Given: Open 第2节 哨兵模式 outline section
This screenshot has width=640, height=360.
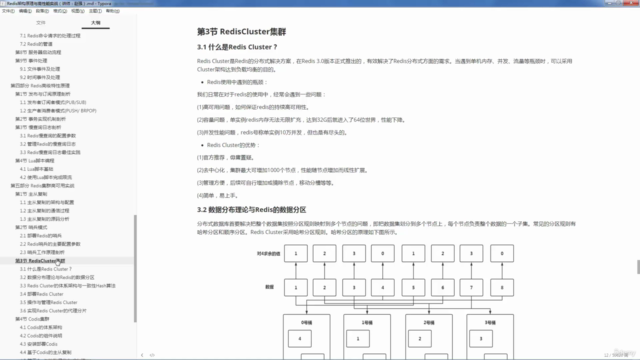Looking at the screenshot, I should (31, 227).
